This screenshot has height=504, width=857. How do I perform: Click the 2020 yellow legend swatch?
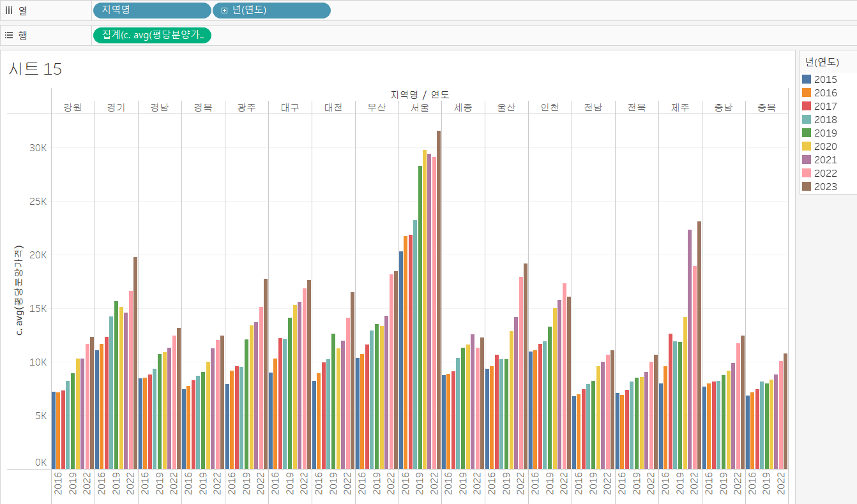coord(806,146)
